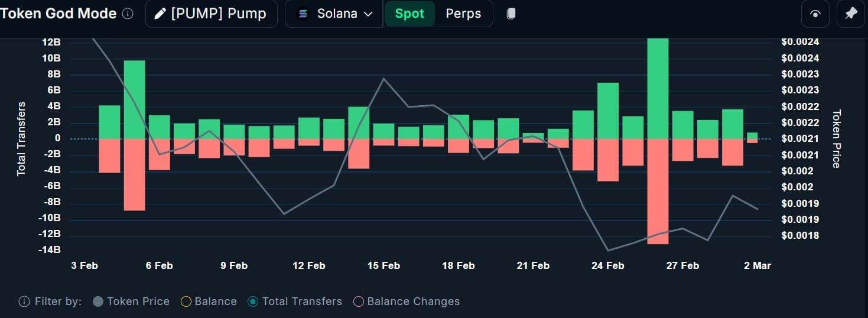Click the info icon beside Token God Mode

[128, 14]
